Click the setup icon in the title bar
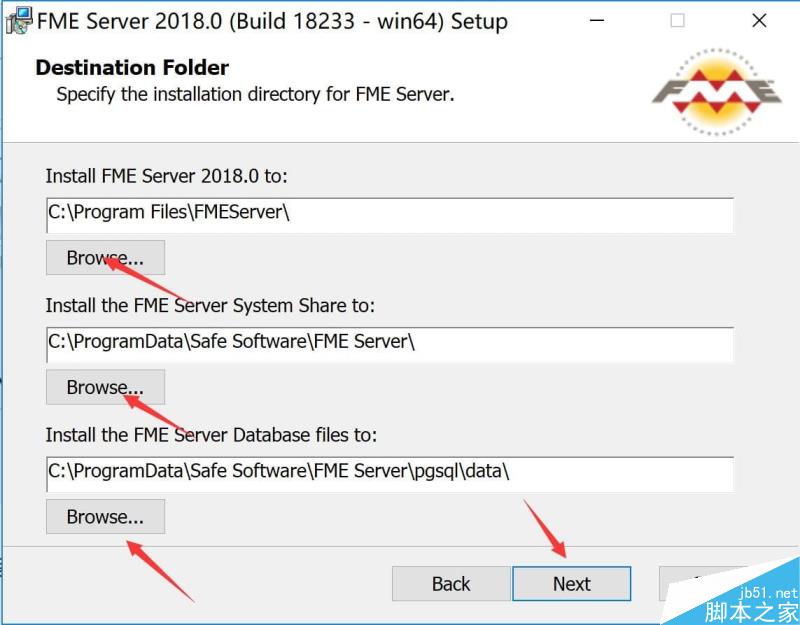Viewport: 800px width, 625px height. click(x=18, y=20)
